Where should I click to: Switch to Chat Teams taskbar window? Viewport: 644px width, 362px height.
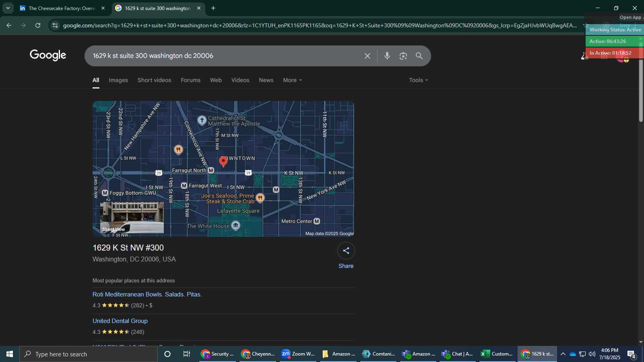(x=458, y=354)
